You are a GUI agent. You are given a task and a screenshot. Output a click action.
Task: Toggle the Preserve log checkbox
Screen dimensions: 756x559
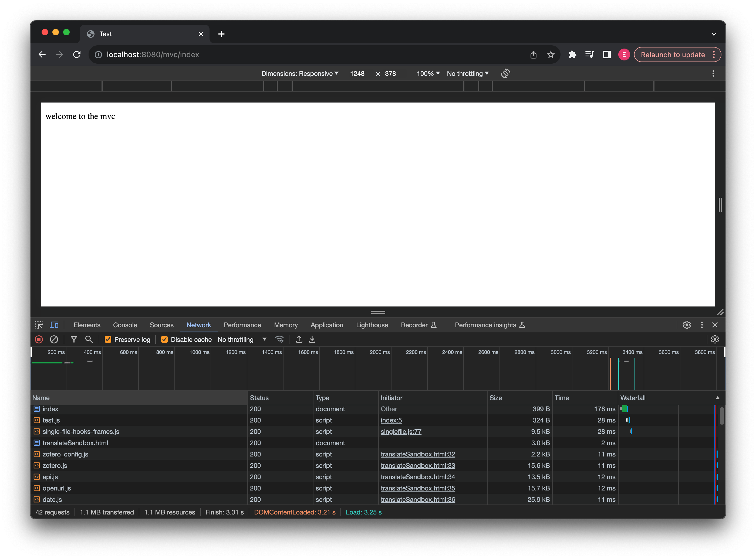(x=107, y=339)
